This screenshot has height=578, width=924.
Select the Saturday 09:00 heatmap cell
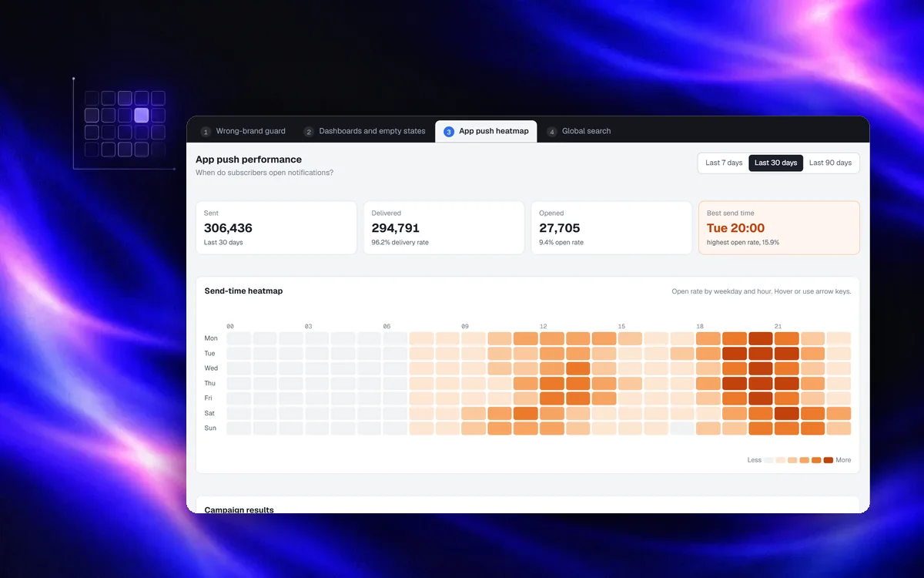474,413
